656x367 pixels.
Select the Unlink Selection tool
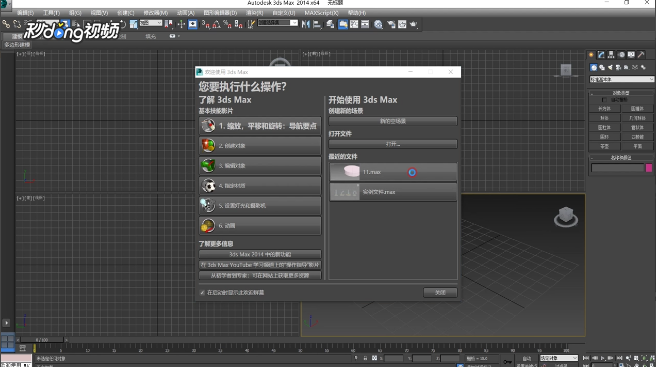[x=17, y=24]
